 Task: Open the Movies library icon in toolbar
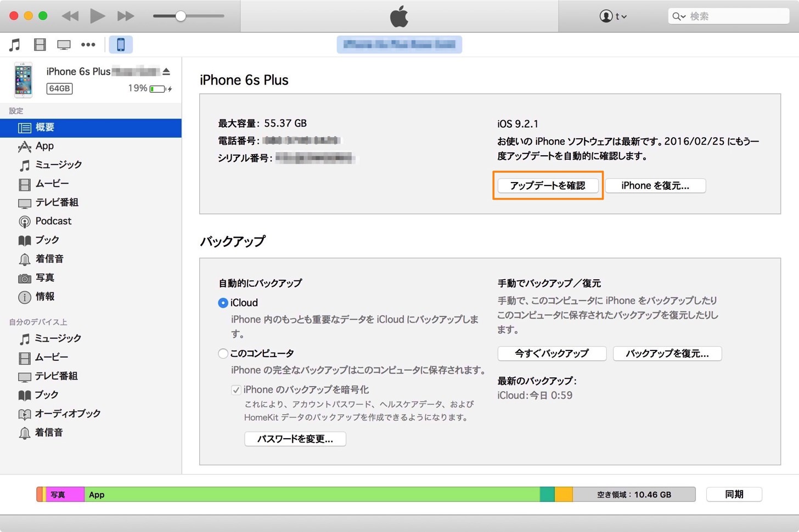[x=40, y=45]
